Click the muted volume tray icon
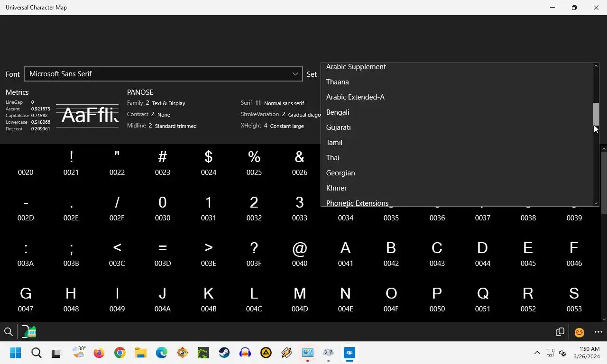The height and width of the screenshot is (364, 607). (562, 353)
